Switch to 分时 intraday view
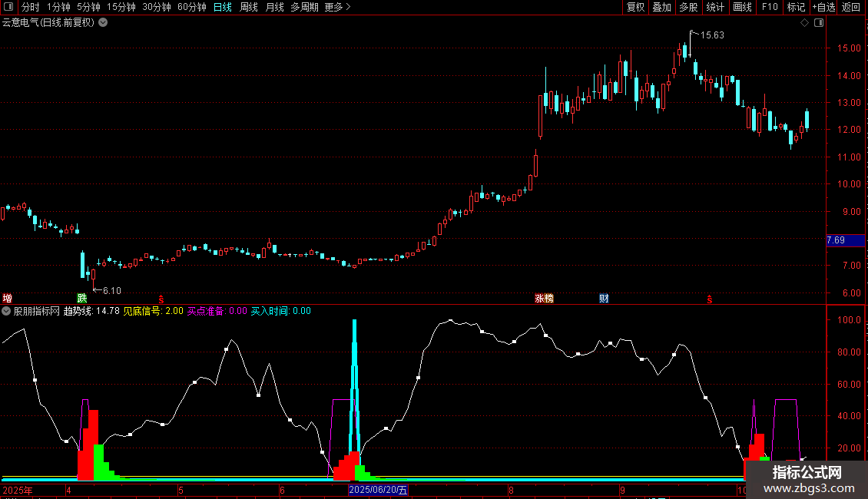Viewport: 868px width, 499px height. tap(31, 7)
